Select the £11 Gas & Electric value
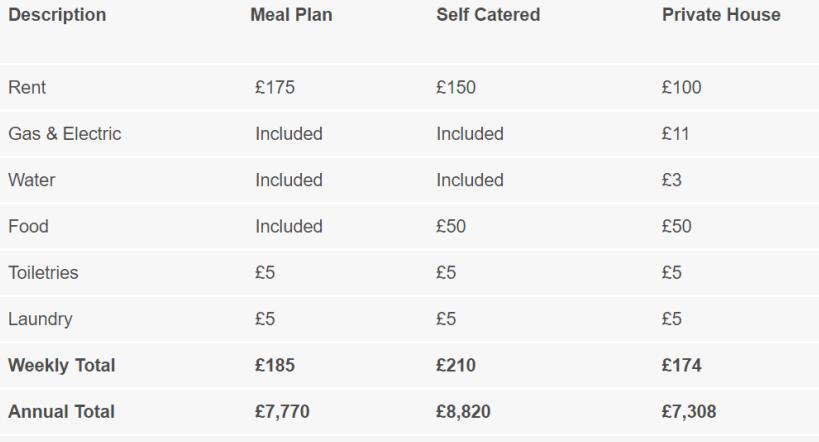Screen dimensions: 819x442 [x=673, y=134]
